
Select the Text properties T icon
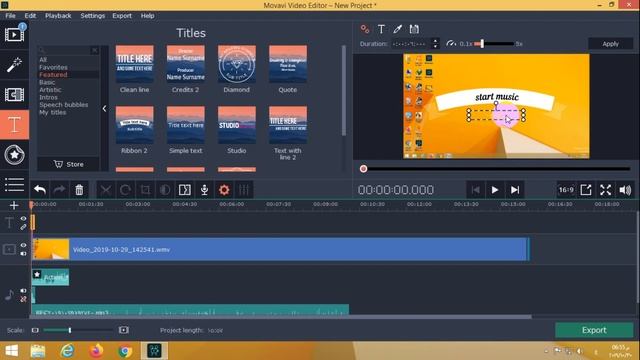coord(381,29)
